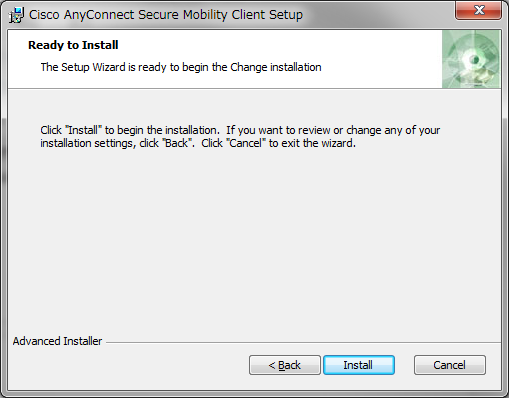Click the white header banner area
This screenshot has height=398, width=509.
[225, 59]
